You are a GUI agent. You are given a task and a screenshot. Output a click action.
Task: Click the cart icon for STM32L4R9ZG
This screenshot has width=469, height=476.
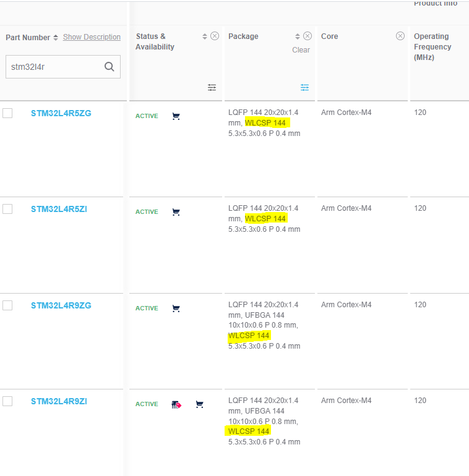[x=176, y=308]
